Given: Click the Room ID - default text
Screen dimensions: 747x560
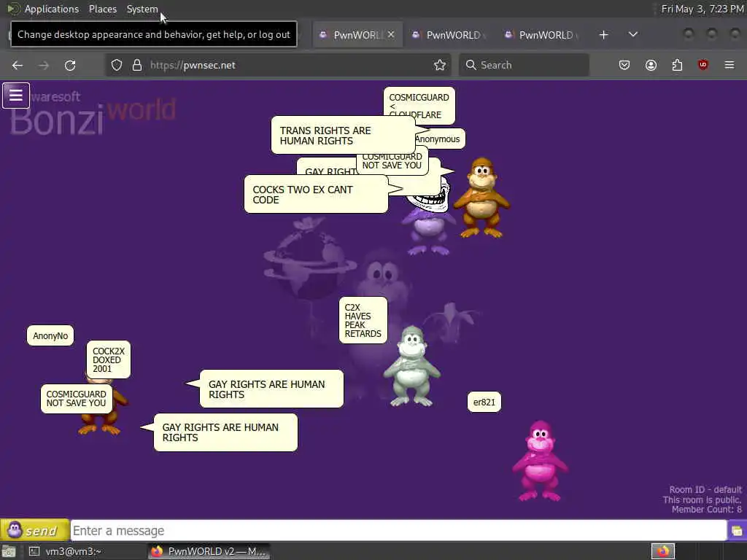Looking at the screenshot, I should (705, 489).
